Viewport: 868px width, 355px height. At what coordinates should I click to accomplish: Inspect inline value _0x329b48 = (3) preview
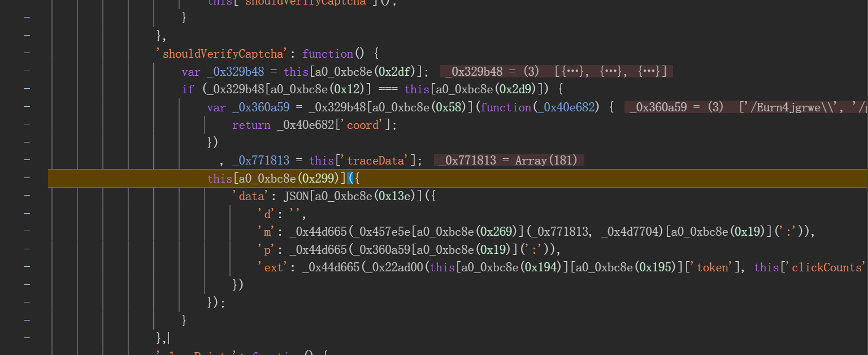[x=556, y=72]
